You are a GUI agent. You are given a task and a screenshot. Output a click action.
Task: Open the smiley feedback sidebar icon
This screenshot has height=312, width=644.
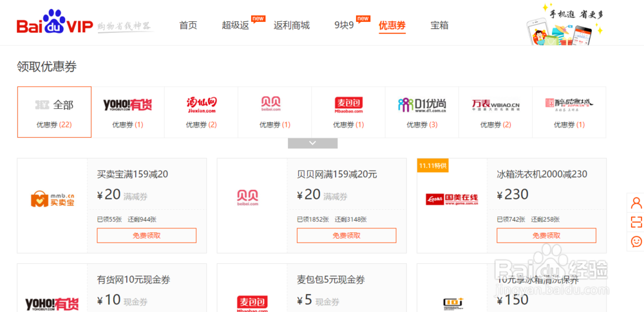636,241
